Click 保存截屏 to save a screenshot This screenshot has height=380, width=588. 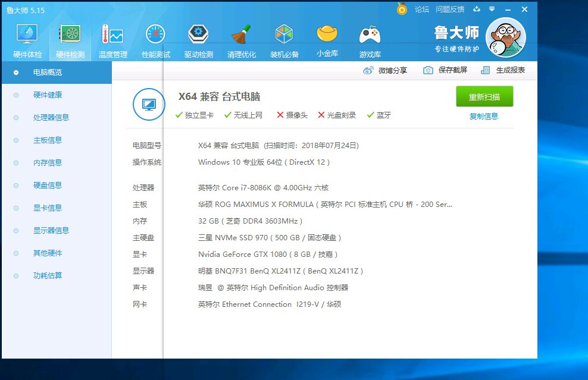point(445,70)
